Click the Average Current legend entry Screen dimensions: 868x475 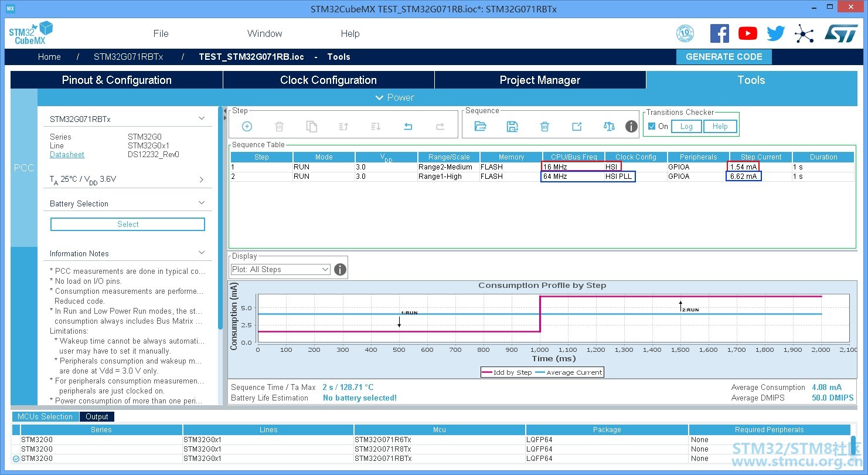click(569, 372)
